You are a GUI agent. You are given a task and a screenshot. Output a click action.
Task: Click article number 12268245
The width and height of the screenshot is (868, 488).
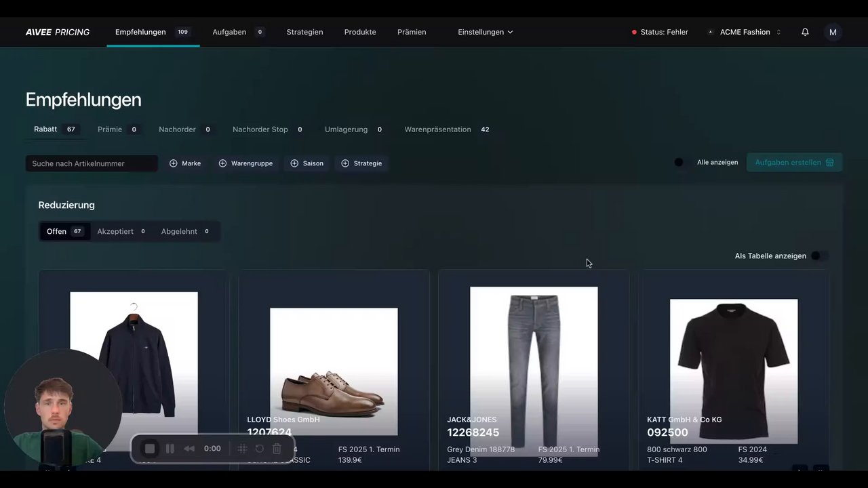pos(473,432)
